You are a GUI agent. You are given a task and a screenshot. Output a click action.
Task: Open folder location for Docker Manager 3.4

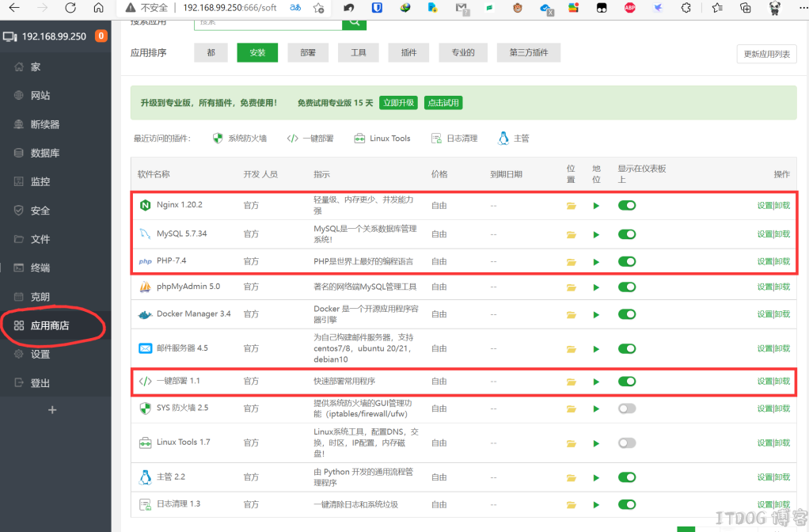(572, 315)
